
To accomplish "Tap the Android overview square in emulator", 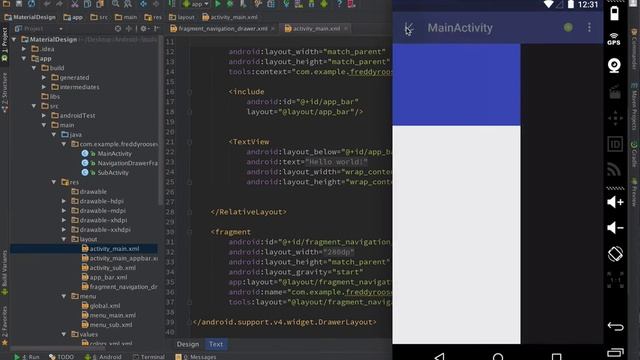I will click(556, 357).
